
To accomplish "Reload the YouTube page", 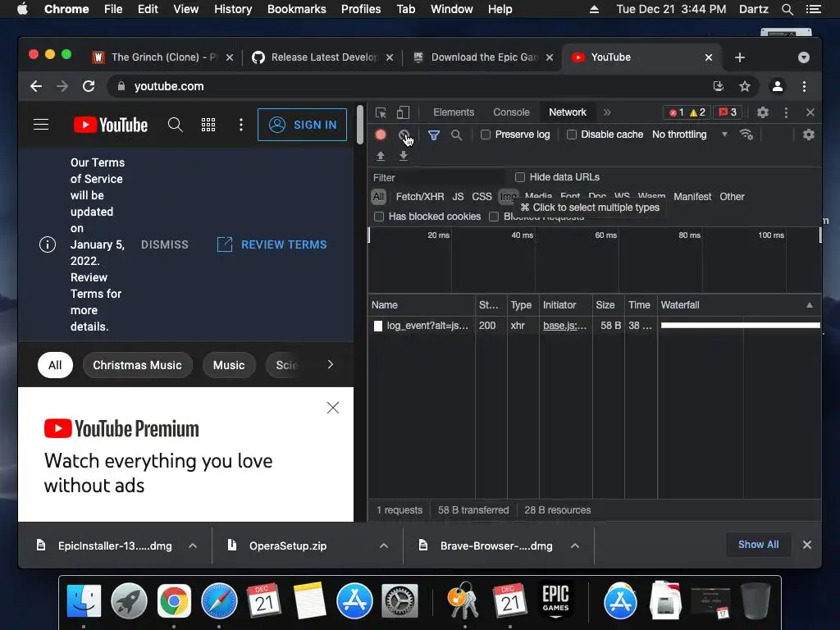I will (x=89, y=86).
